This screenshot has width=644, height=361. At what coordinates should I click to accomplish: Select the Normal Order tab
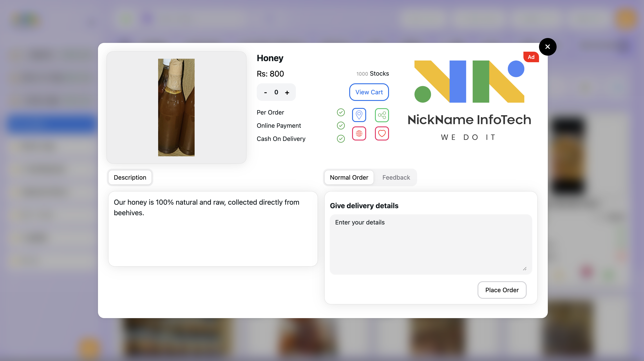coord(349,177)
